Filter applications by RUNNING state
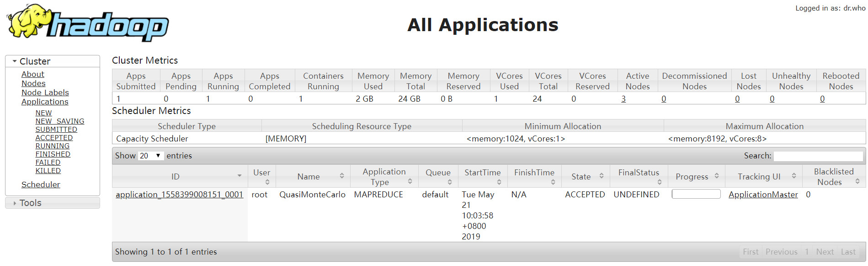The height and width of the screenshot is (266, 868). (x=53, y=146)
